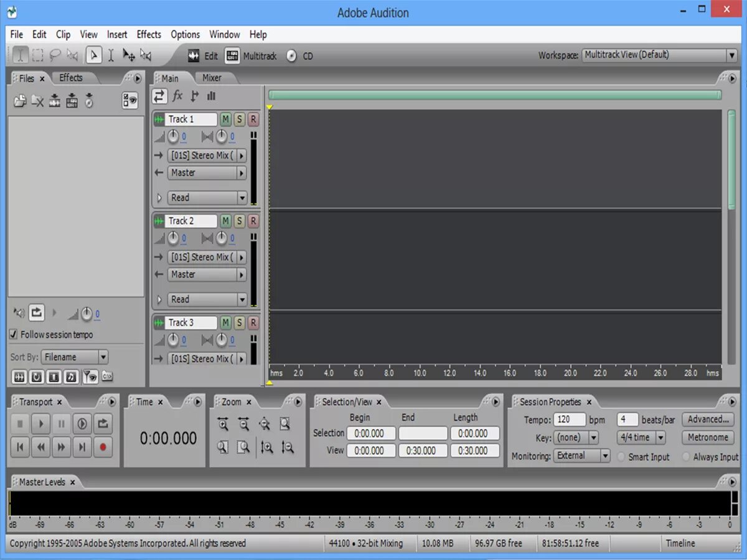Screen dimensions: 747x560
Task: Click the Tempo field showing 120 bpm
Action: point(570,419)
